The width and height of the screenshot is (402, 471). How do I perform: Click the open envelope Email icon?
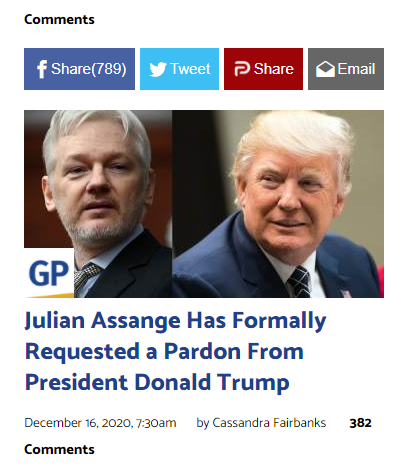click(325, 69)
